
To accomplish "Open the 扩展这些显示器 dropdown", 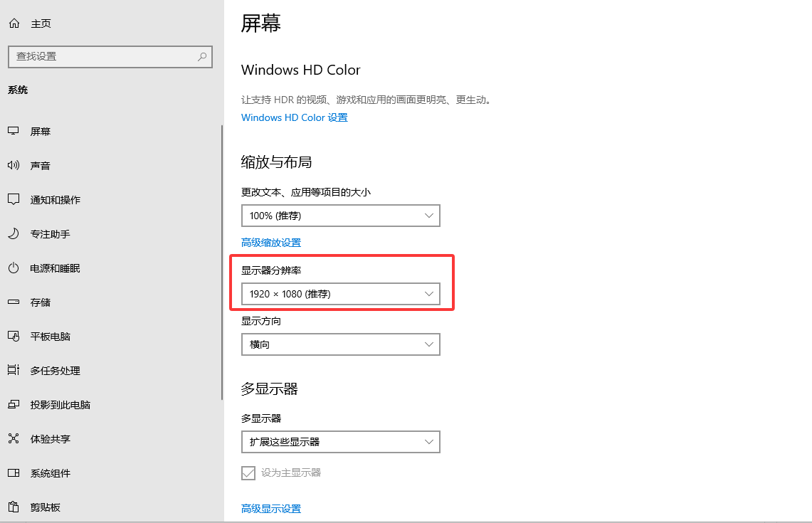I will (340, 442).
